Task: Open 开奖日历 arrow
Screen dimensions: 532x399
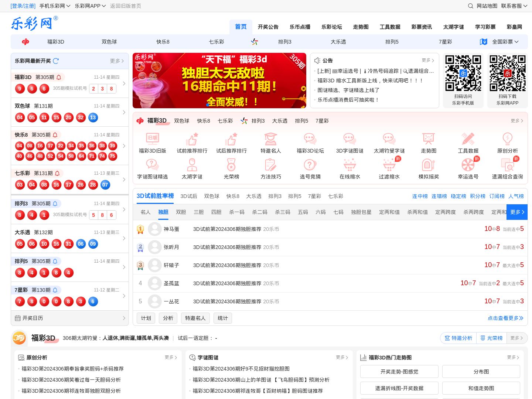Action: tap(124, 318)
